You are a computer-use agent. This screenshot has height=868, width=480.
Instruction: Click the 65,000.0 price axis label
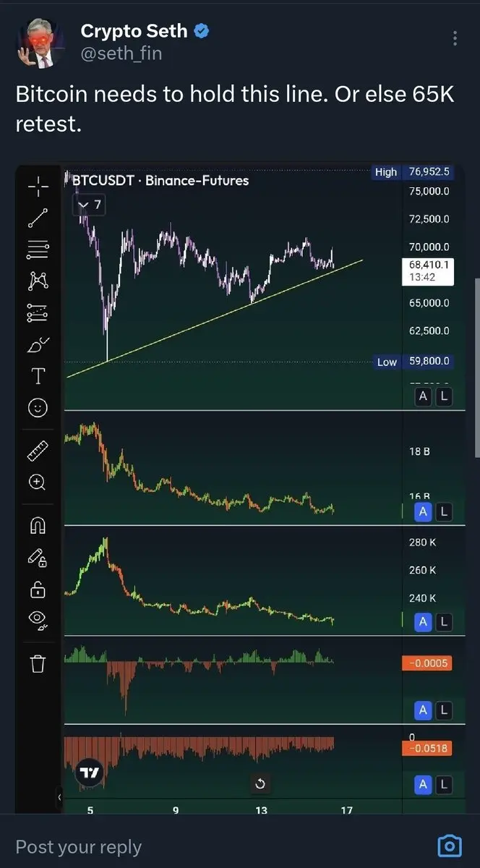click(429, 303)
